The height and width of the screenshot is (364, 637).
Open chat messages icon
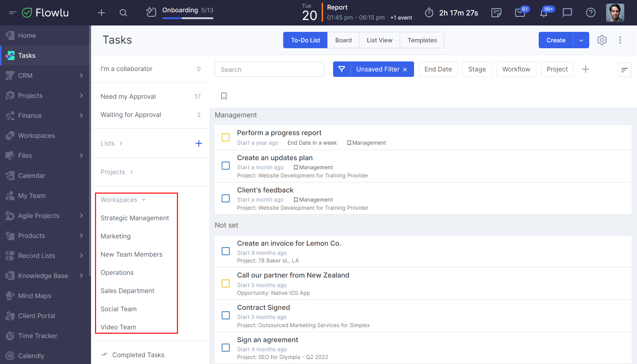(x=567, y=13)
